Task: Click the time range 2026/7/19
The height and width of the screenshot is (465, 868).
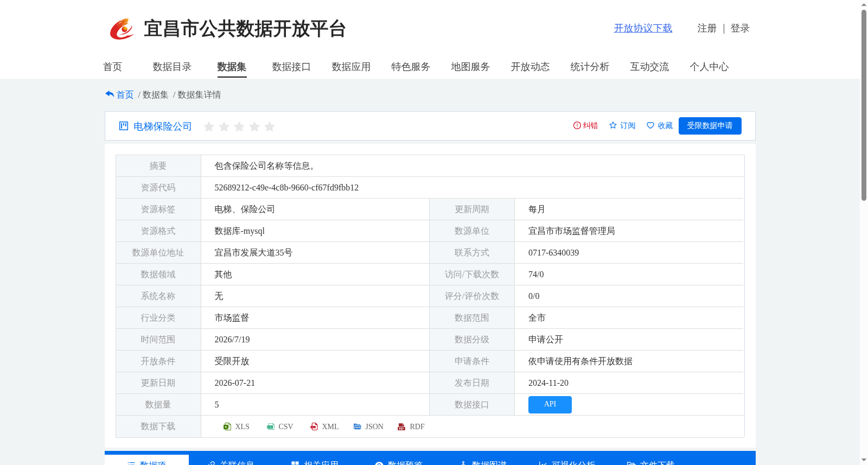Action: 232,340
